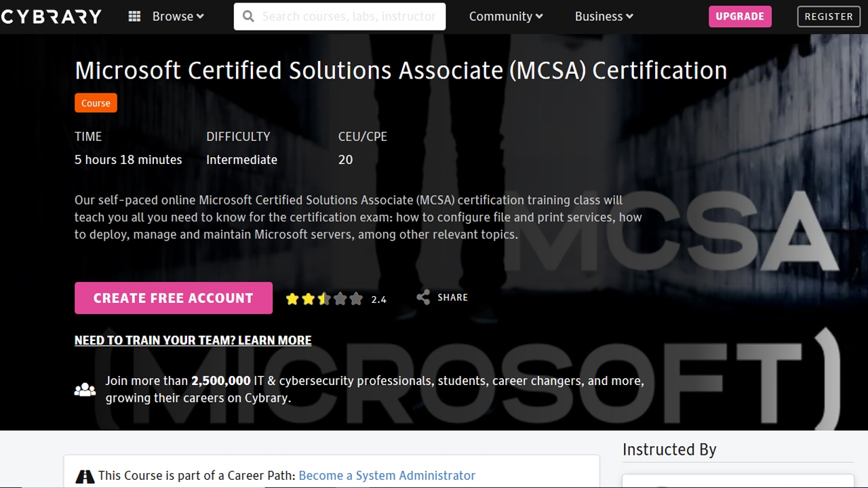Click the 2.4 rating value
This screenshot has height=488, width=868.
[x=379, y=300]
